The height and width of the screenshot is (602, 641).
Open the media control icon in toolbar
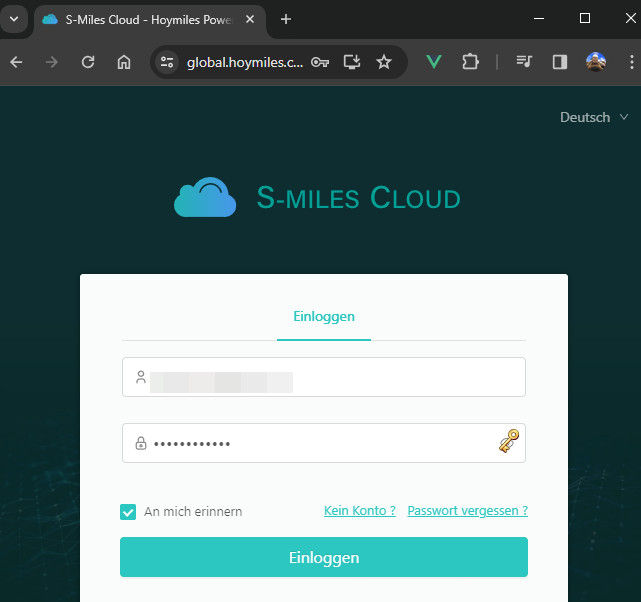[x=524, y=62]
